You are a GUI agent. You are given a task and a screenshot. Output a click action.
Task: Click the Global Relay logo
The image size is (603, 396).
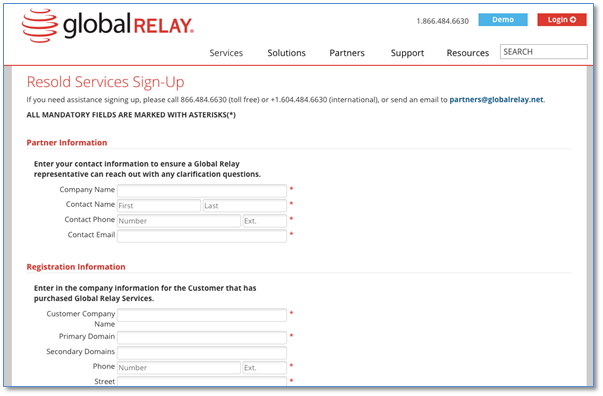pos(108,26)
